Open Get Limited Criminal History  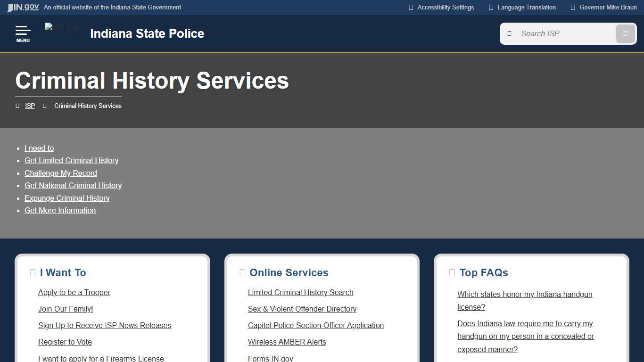tap(71, 160)
